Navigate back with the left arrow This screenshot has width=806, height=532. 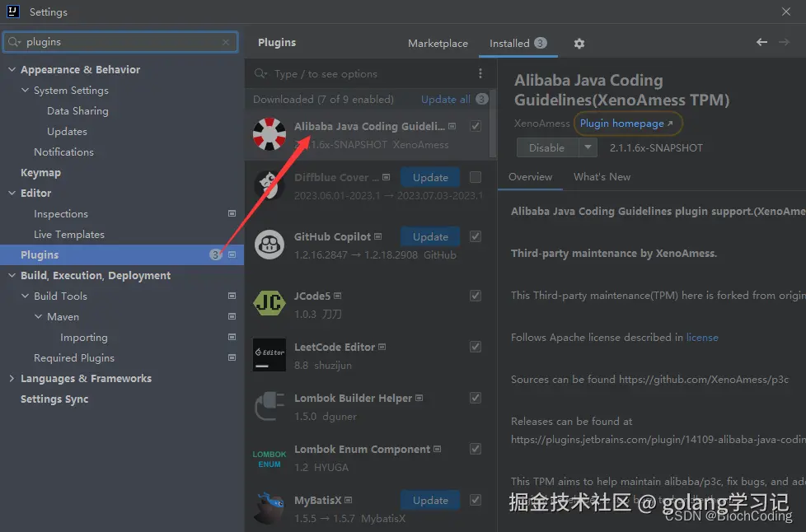[761, 42]
